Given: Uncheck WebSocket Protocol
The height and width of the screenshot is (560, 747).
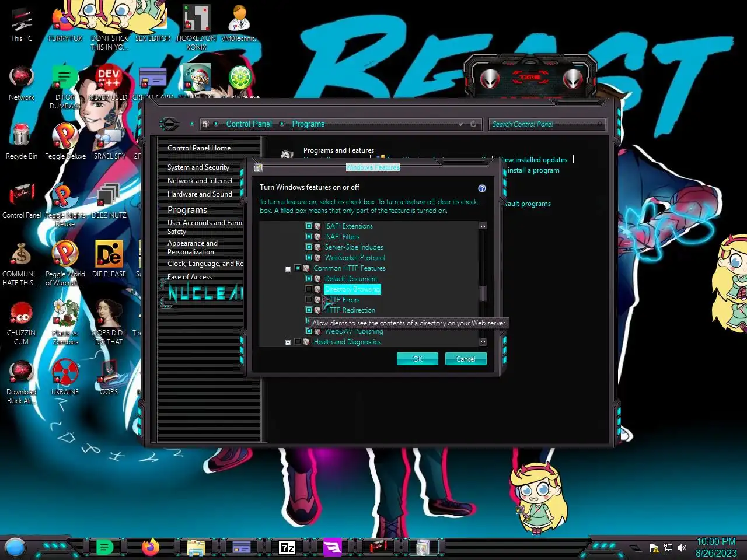Looking at the screenshot, I should [x=309, y=258].
